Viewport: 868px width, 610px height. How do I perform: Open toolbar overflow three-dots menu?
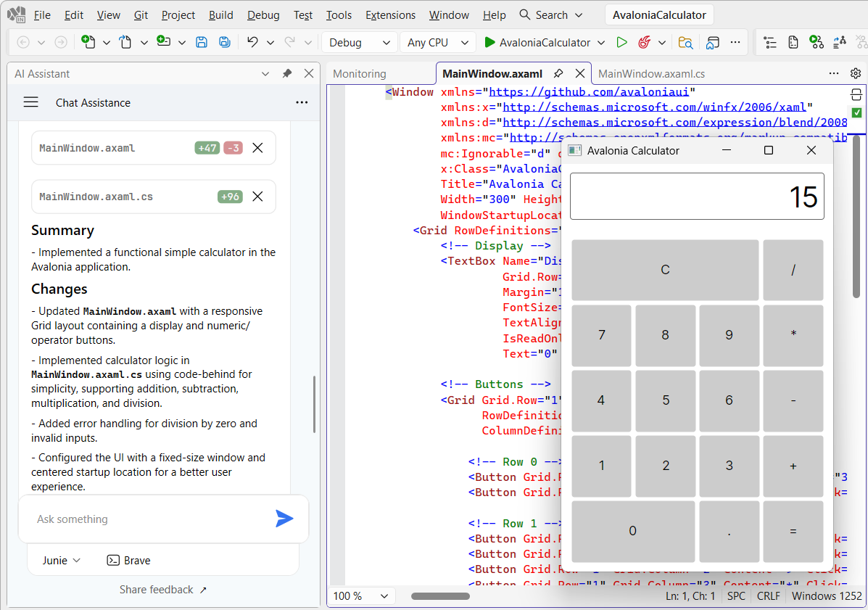735,42
